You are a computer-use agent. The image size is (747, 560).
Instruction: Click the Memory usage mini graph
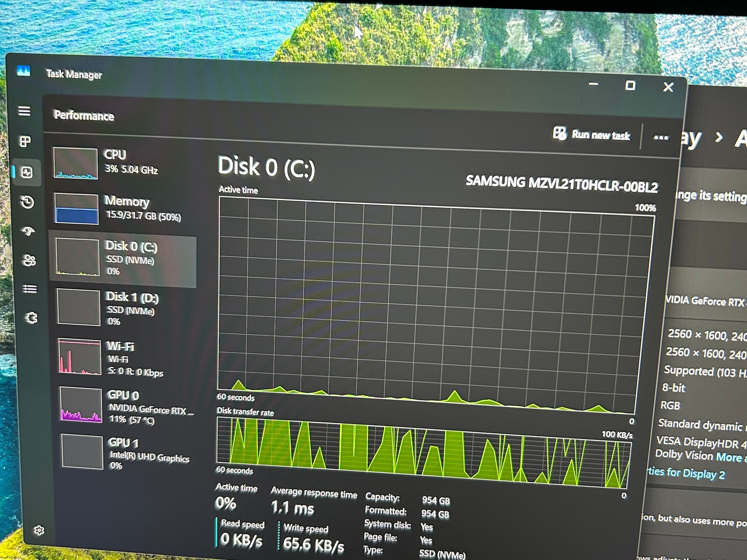tap(77, 209)
